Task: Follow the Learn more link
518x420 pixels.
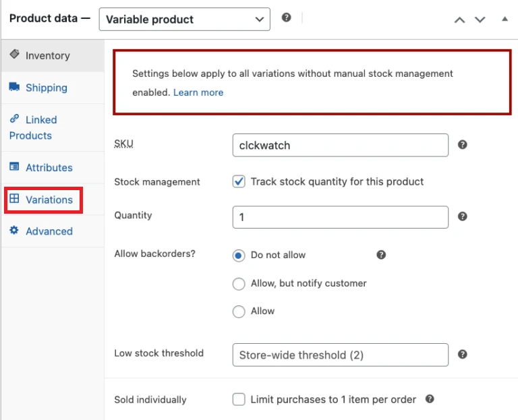Action: (198, 92)
